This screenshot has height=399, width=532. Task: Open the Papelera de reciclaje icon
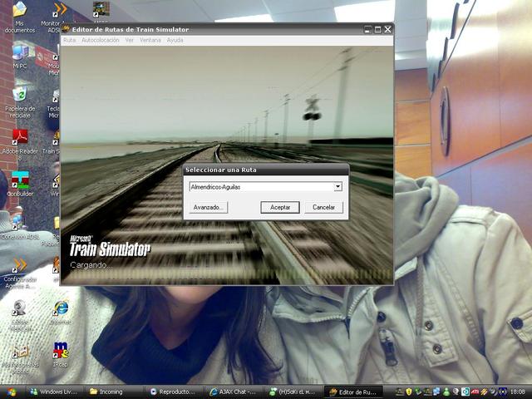(20, 94)
